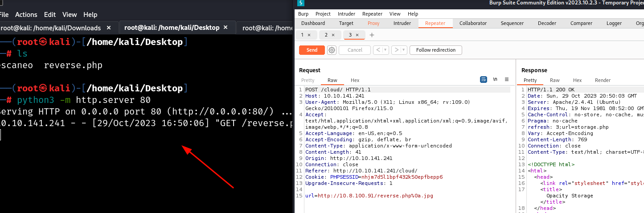Click 'reverse.php' file name in terminal listing
Image resolution: width=644 pixels, height=213 pixels.
73,66
